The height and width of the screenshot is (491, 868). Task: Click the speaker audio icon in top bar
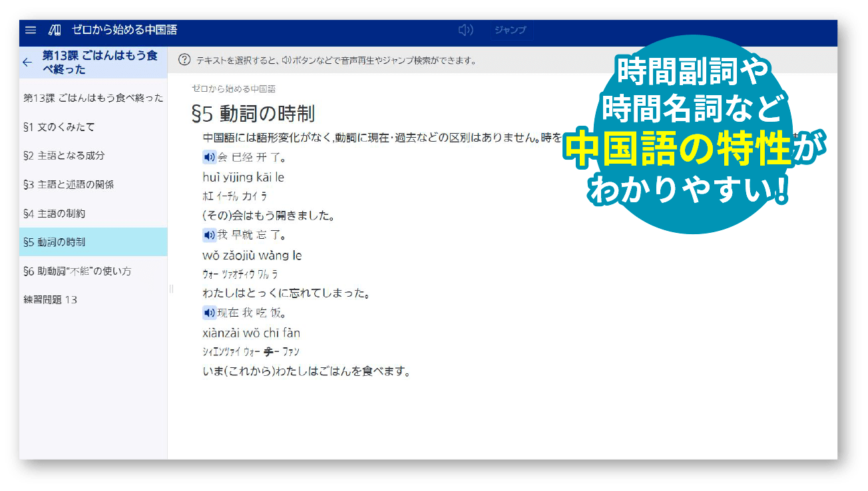pos(466,29)
